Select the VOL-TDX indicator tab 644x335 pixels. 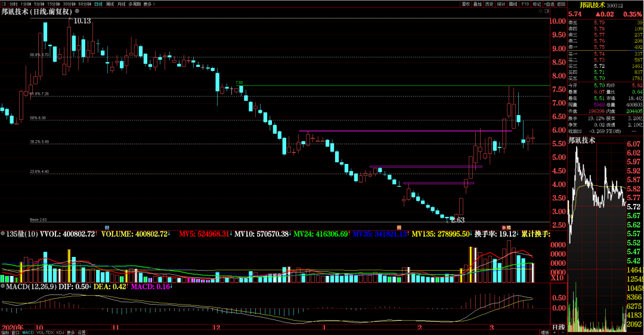[x=45, y=333]
